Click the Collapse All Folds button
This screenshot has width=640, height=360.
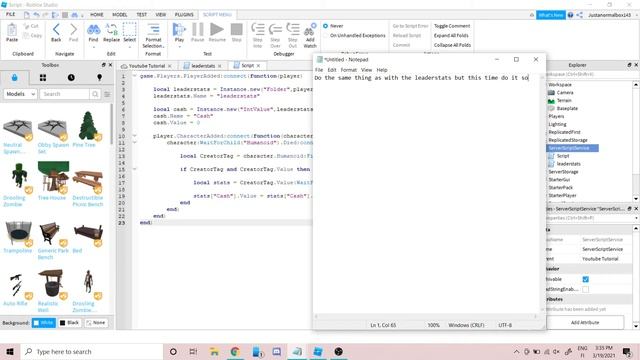[x=452, y=45]
